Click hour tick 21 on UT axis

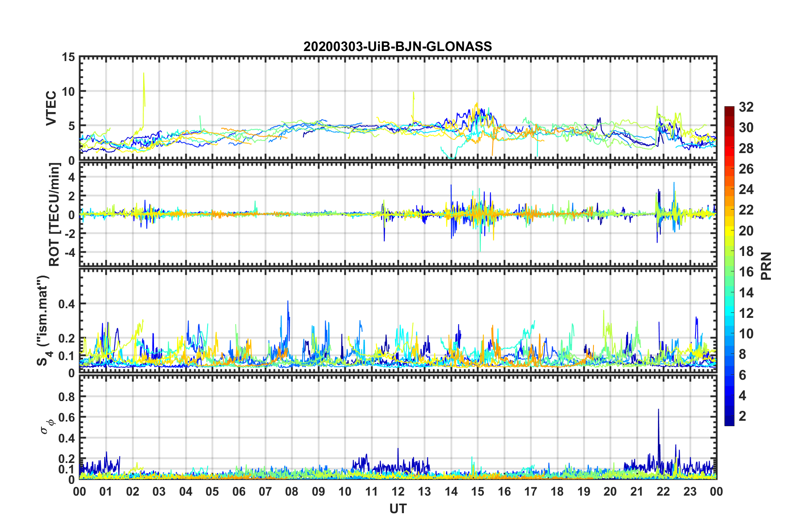pos(637,491)
